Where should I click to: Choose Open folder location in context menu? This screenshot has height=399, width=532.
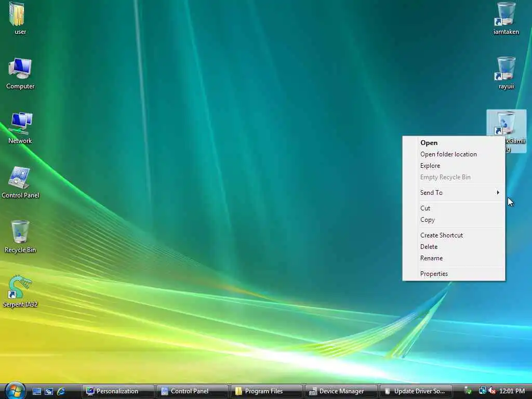[454, 154]
